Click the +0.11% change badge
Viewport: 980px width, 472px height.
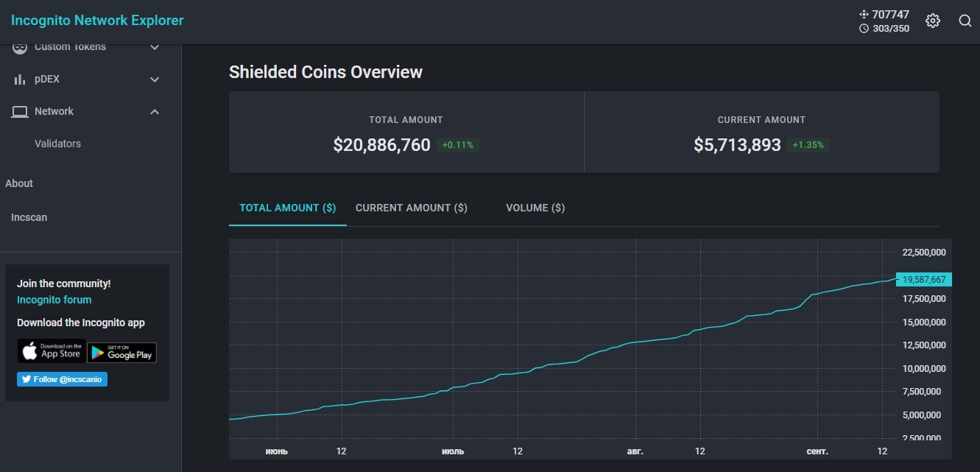[458, 145]
